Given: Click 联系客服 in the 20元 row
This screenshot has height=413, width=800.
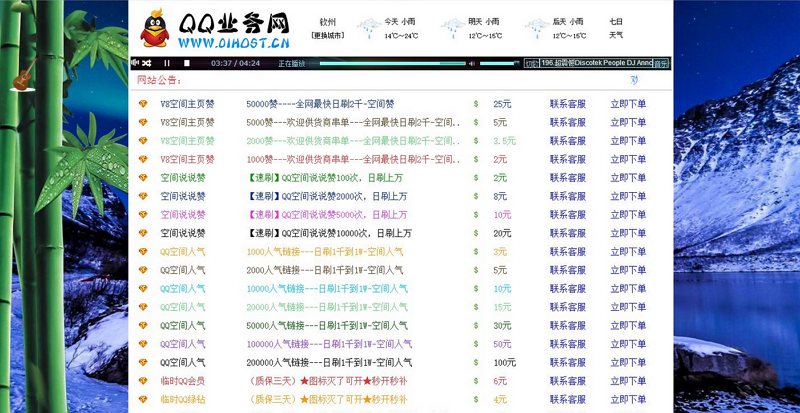Looking at the screenshot, I should tap(567, 233).
